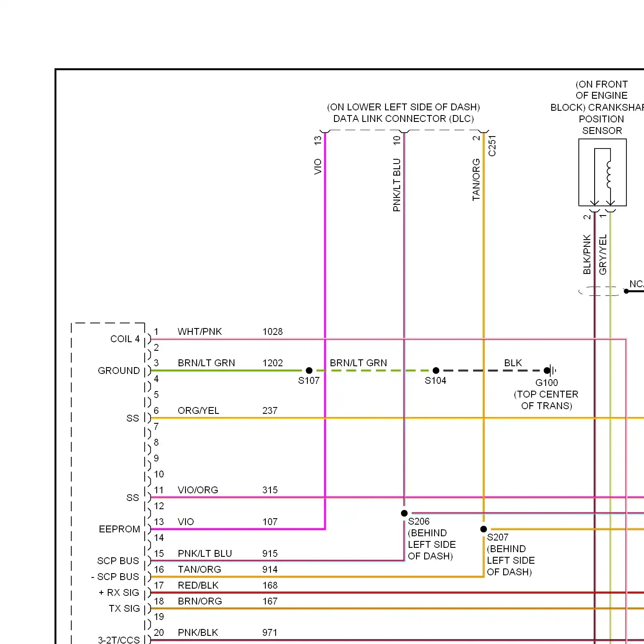Select the COIL 4 pin function label

[x=125, y=339]
